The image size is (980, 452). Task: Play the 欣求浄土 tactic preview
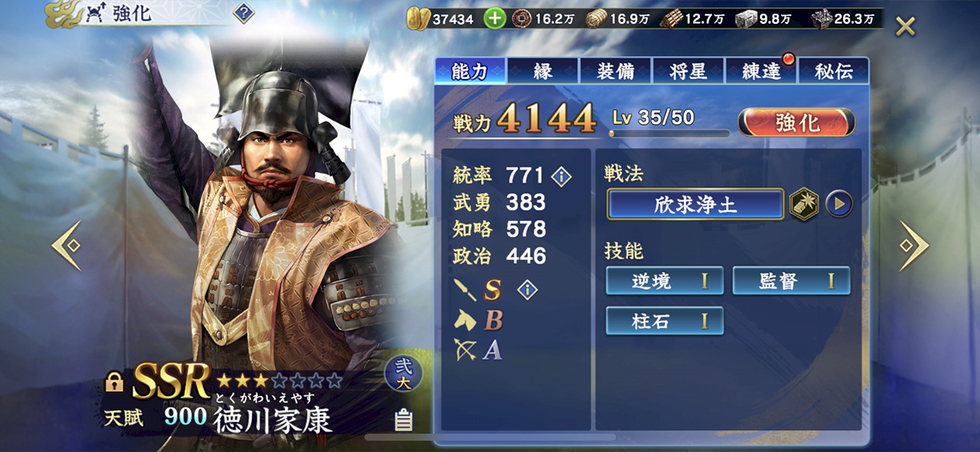[x=839, y=204]
